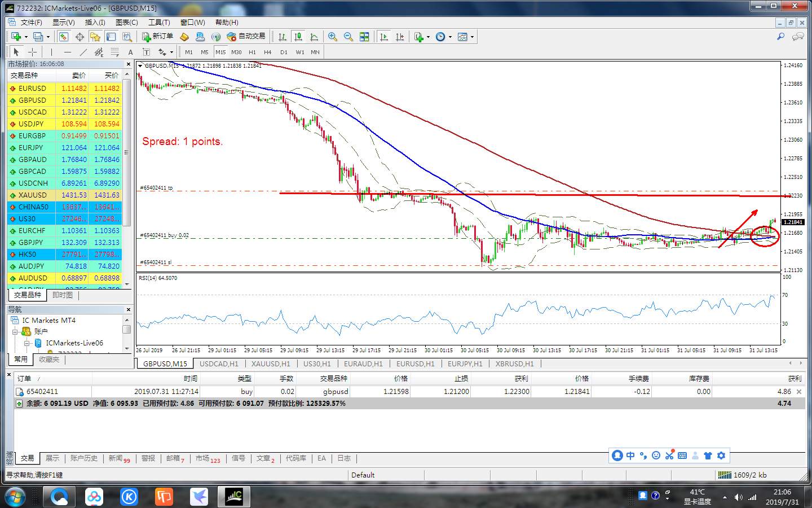Open the indicators list dropdown arrow
The height and width of the screenshot is (508, 812).
(x=429, y=37)
